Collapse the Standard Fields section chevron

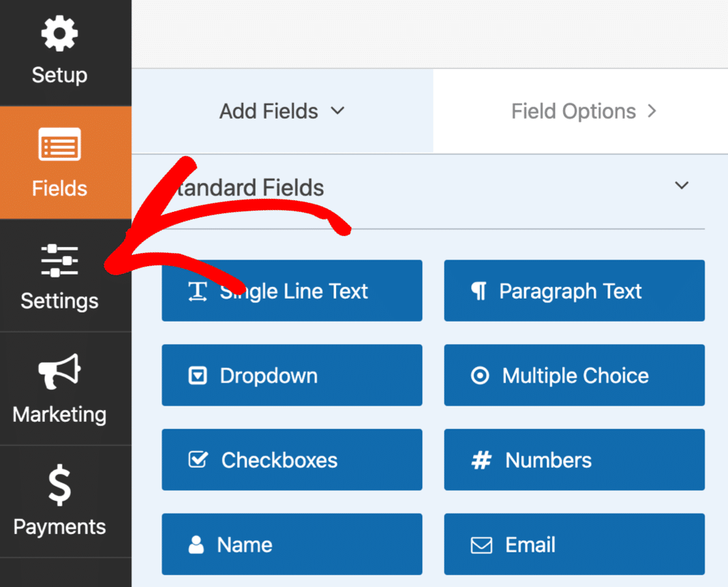(x=682, y=186)
